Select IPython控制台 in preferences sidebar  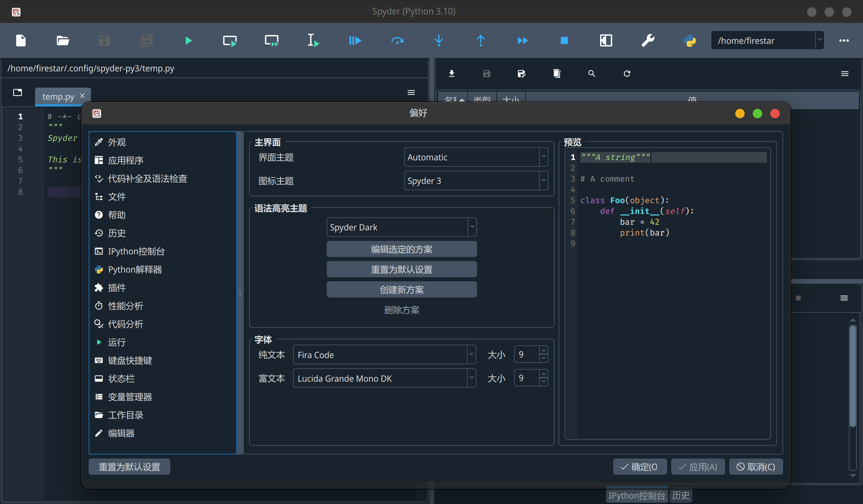tap(162, 251)
